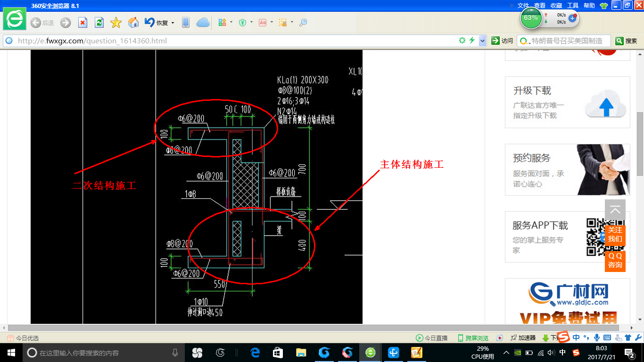
Task: Click the browser doctor red-cross icon
Action: coord(500,338)
